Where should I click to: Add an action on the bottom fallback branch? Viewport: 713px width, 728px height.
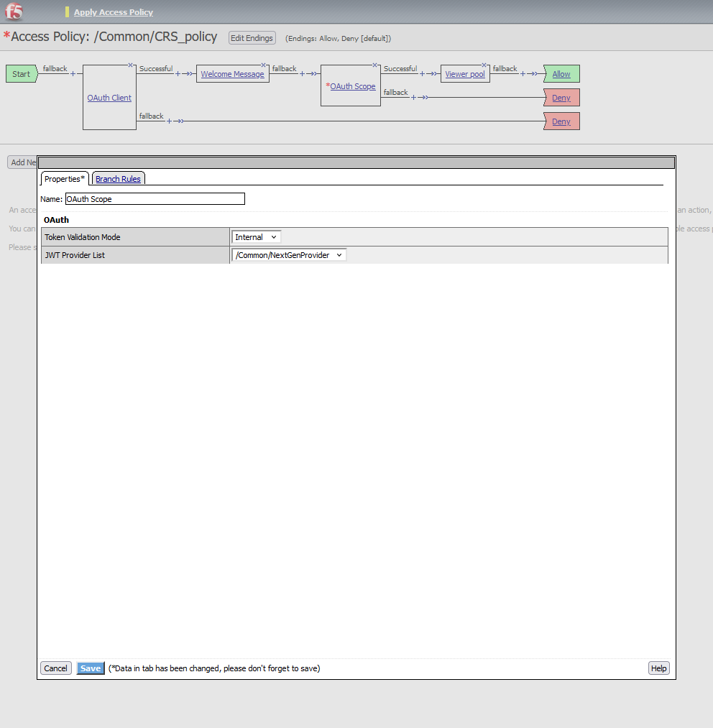point(170,121)
